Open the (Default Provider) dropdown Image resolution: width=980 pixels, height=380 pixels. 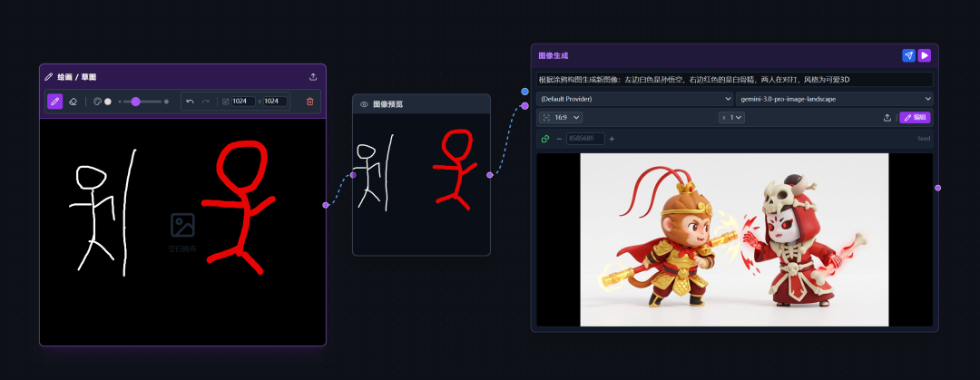(x=635, y=99)
